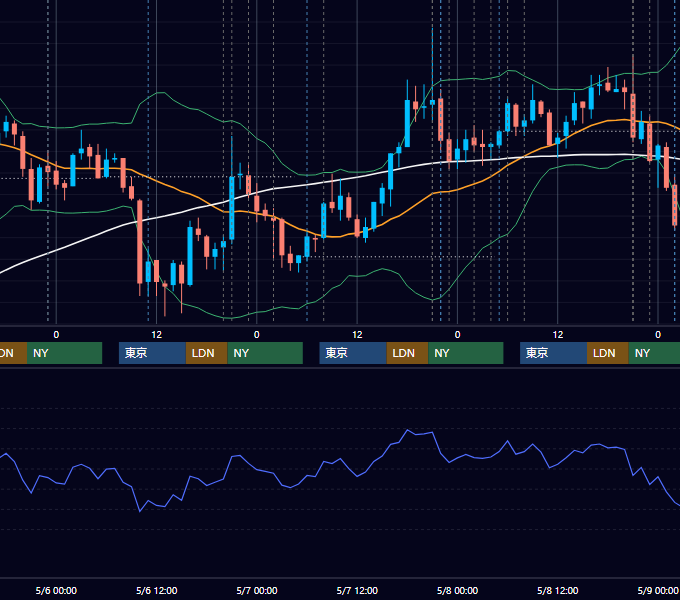Click the '5/7 12:00' date label
Image resolution: width=680 pixels, height=600 pixels.
pyautogui.click(x=357, y=590)
